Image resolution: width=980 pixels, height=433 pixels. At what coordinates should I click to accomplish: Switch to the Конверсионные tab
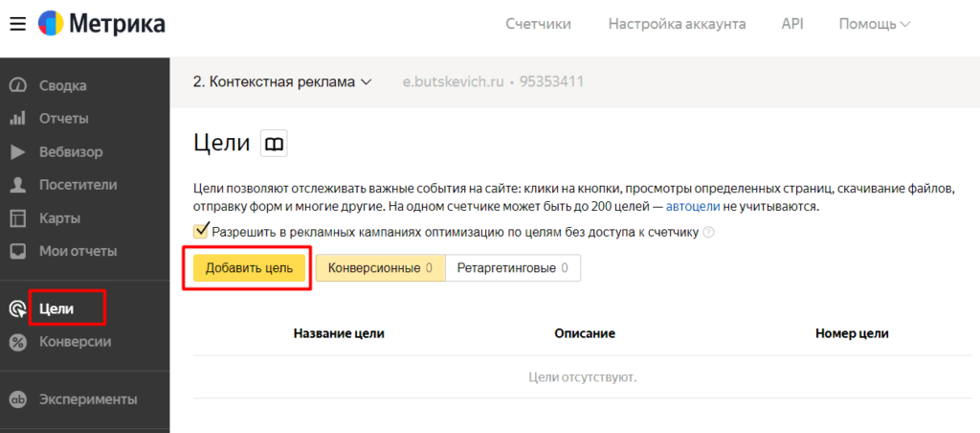tap(380, 268)
